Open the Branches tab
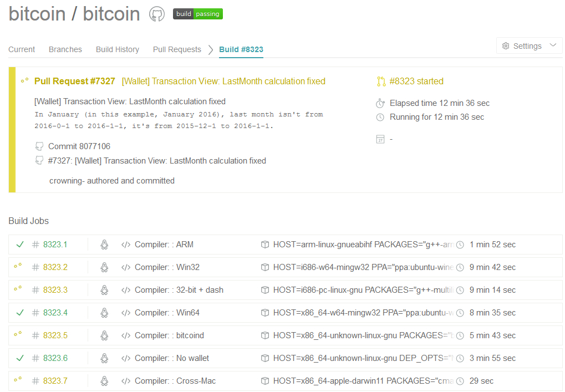565x392 pixels. click(x=65, y=49)
